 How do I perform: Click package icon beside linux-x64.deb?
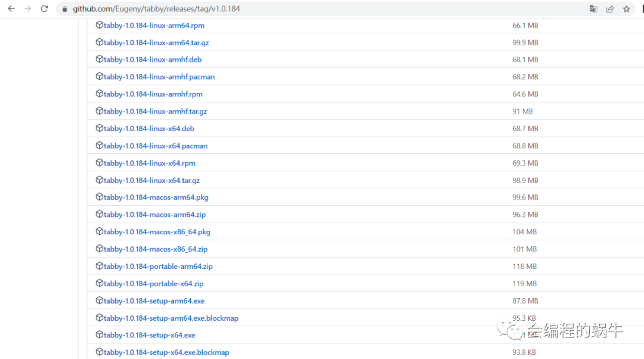pos(99,128)
